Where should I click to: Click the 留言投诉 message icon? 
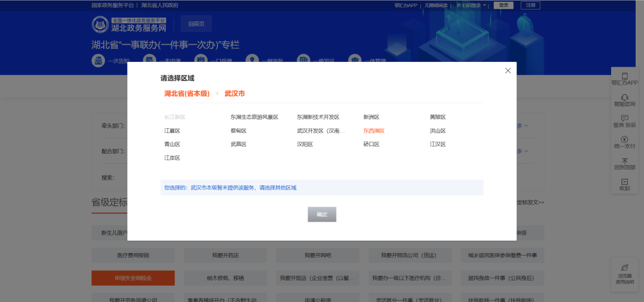(x=625, y=119)
